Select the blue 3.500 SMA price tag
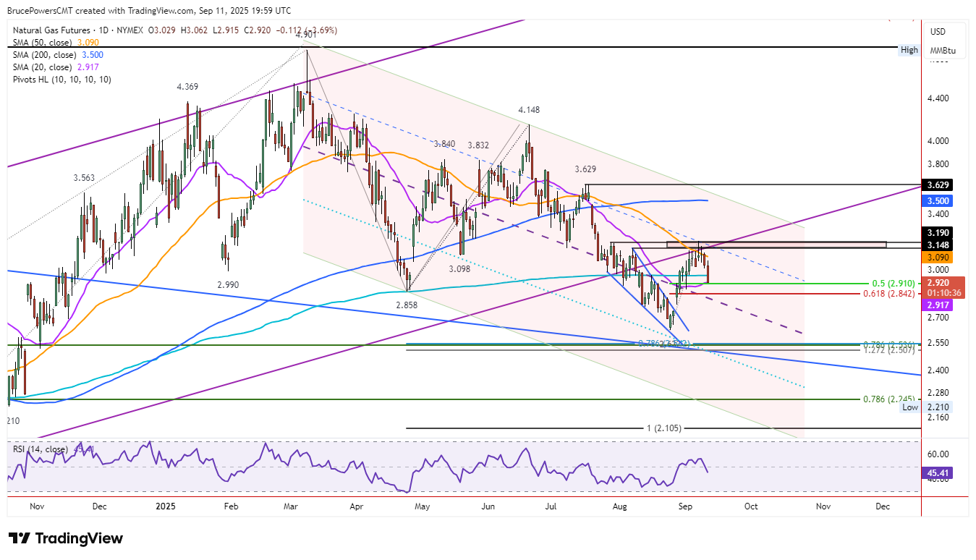 [937, 200]
